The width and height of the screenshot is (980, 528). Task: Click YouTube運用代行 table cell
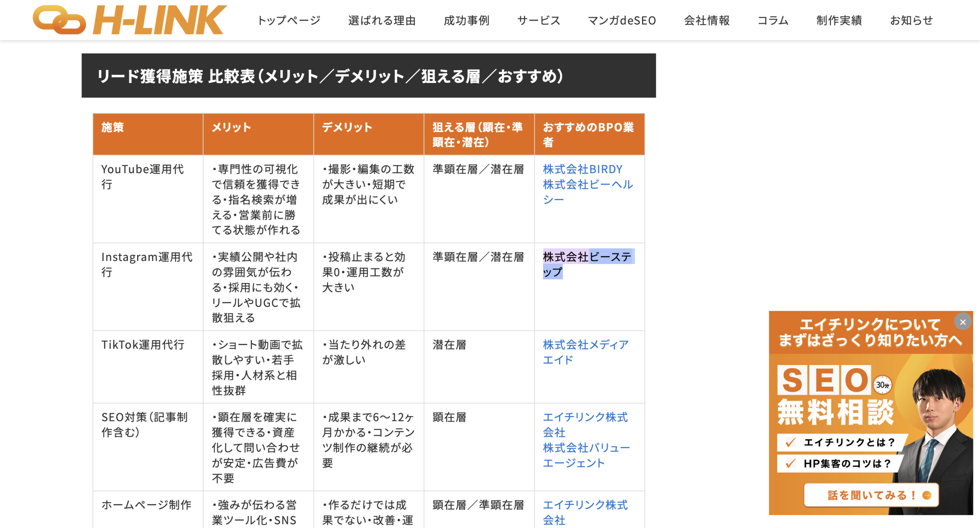coord(148,199)
